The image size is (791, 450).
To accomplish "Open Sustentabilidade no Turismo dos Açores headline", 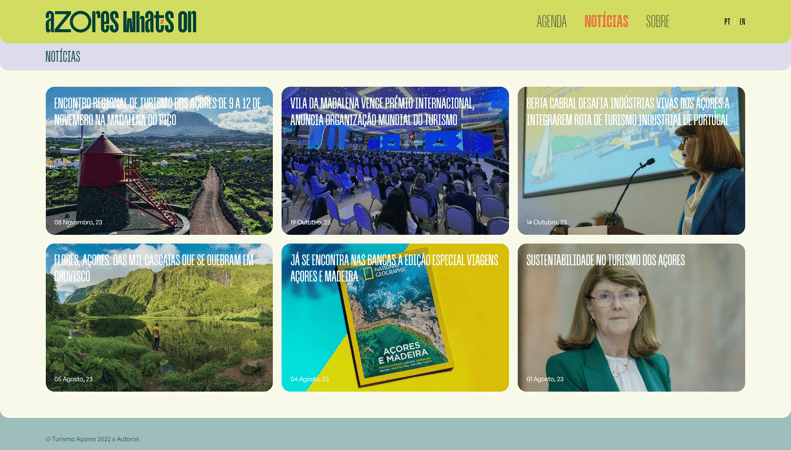I will click(605, 260).
